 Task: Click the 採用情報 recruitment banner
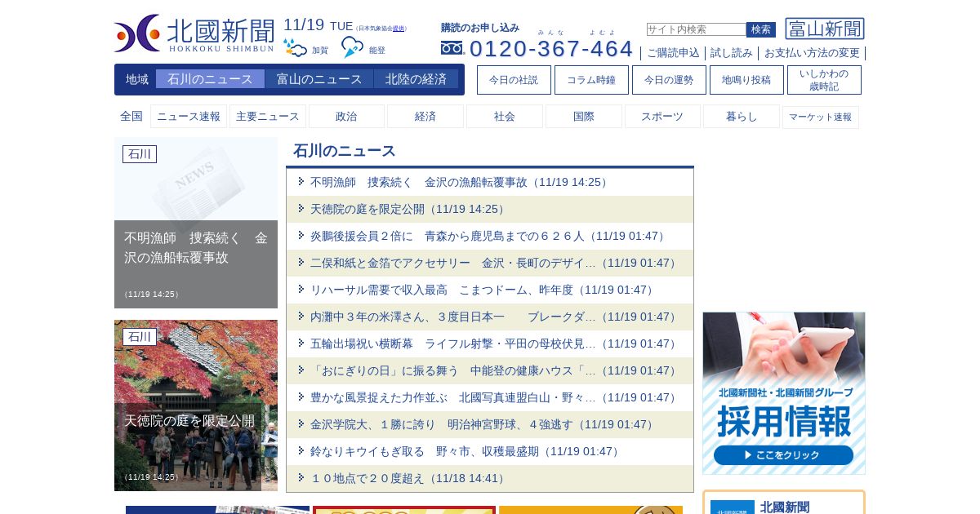(x=784, y=393)
